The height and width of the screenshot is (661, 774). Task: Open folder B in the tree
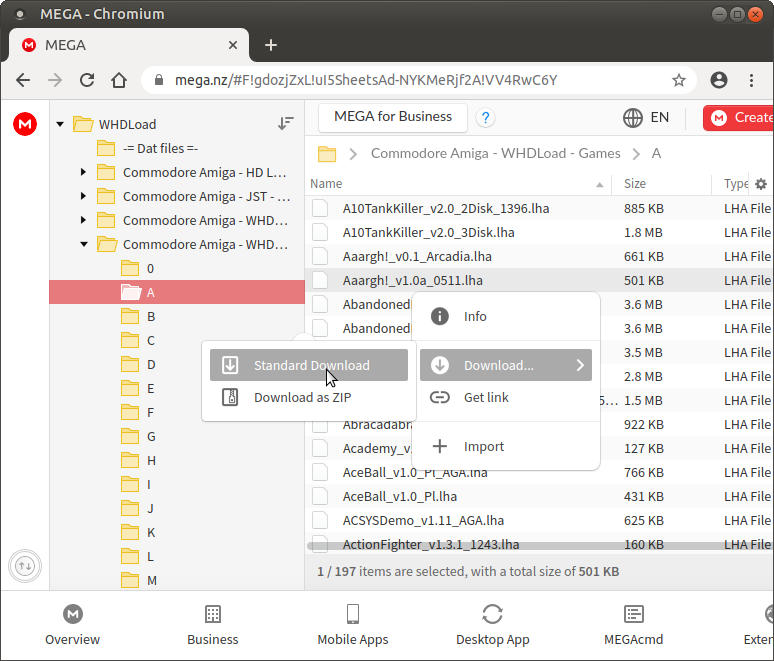[151, 316]
